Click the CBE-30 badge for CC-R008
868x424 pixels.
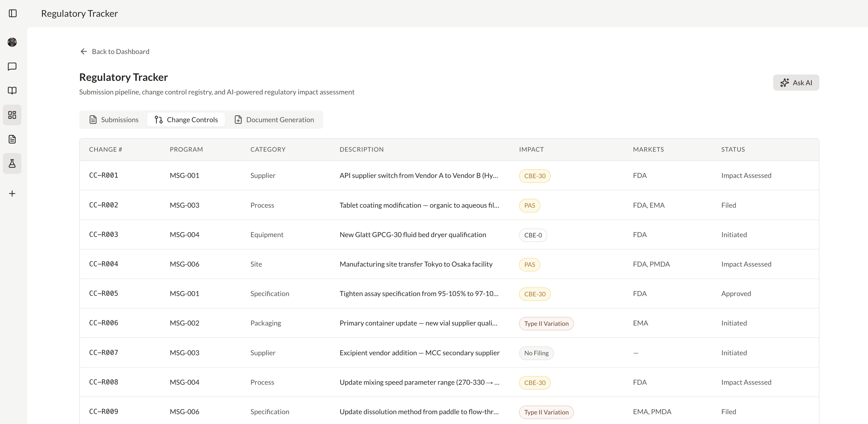click(535, 383)
